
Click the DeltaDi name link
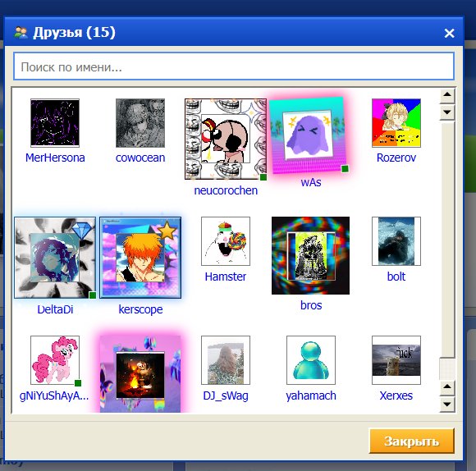(x=55, y=309)
